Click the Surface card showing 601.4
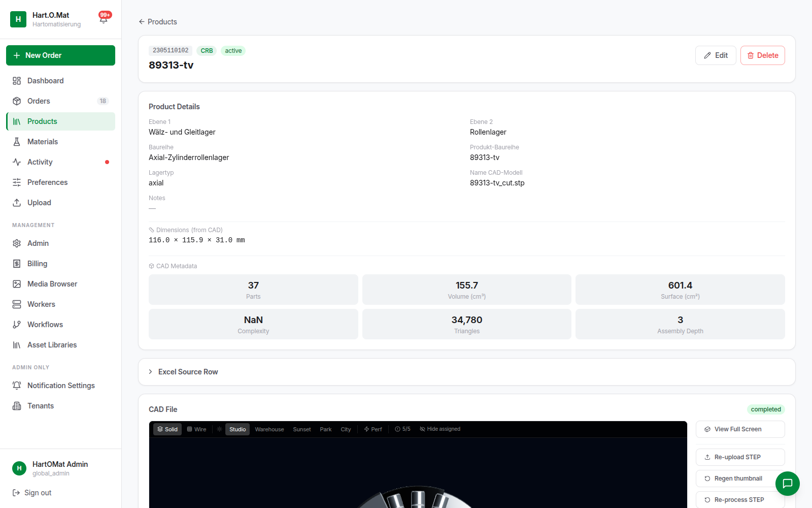 click(680, 290)
